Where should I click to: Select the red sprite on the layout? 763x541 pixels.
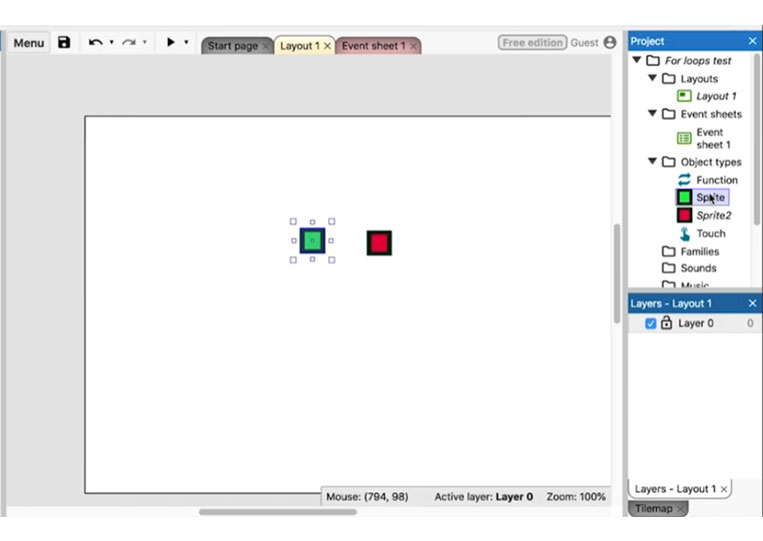click(379, 243)
